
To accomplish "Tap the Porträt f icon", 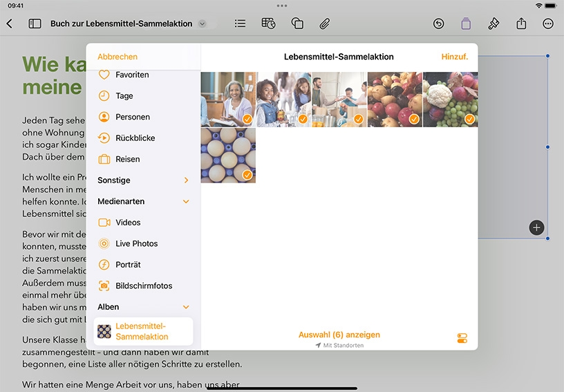I will (x=104, y=265).
